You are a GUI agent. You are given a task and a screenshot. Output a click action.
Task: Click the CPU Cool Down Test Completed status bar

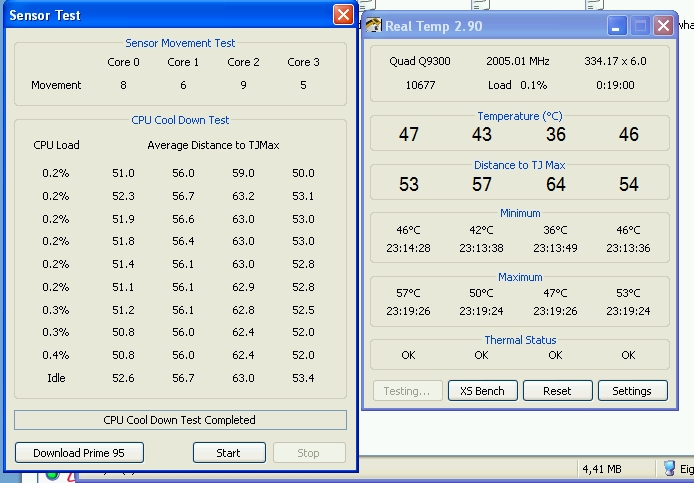click(180, 420)
